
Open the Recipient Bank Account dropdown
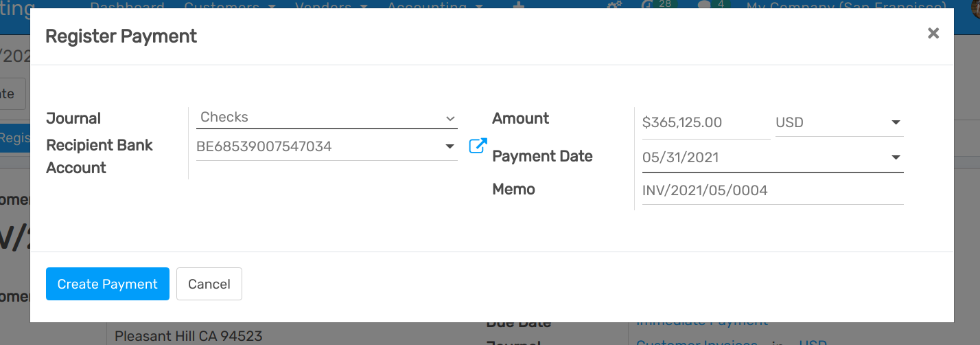tap(327, 146)
